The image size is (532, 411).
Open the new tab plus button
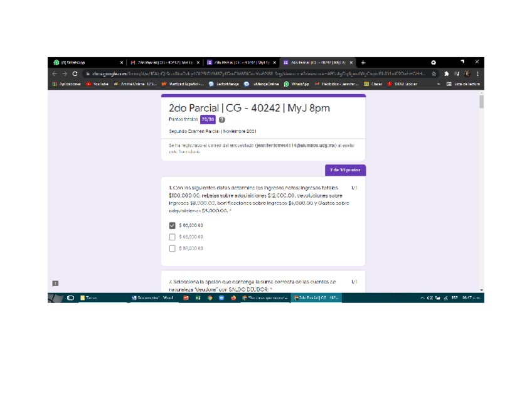click(363, 63)
